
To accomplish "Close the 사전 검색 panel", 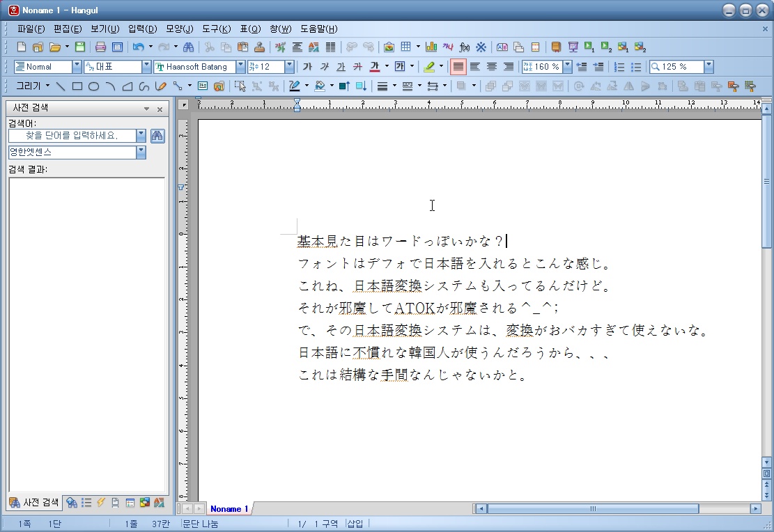I will point(160,109).
